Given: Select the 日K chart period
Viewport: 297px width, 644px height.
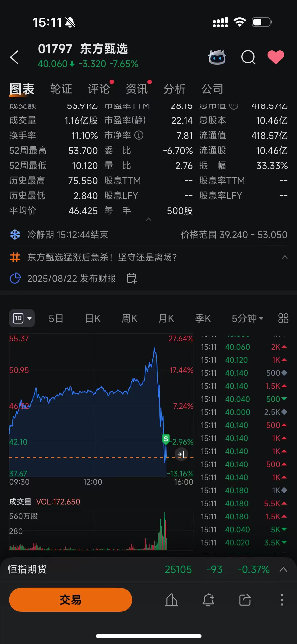Looking at the screenshot, I should (93, 318).
